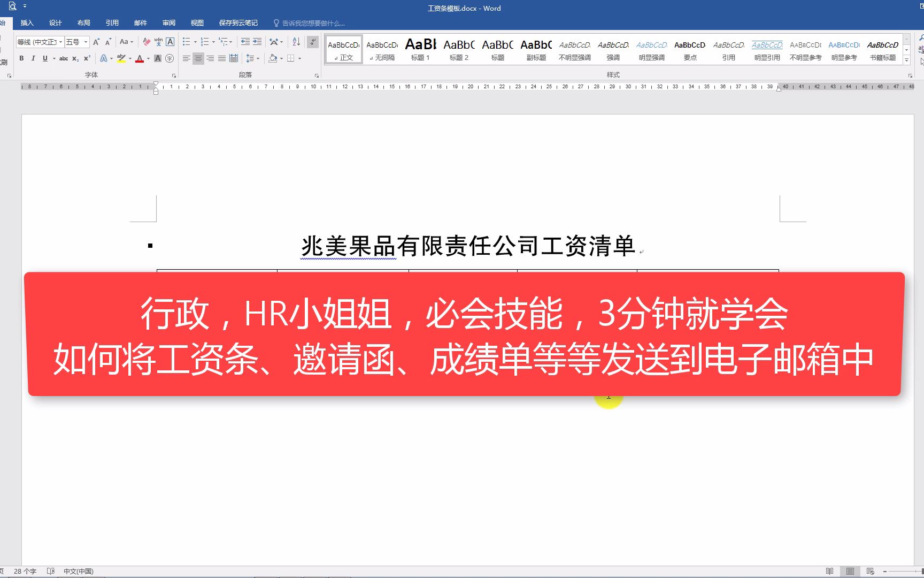Expand highlight color arrow
The width and height of the screenshot is (924, 578).
[130, 58]
